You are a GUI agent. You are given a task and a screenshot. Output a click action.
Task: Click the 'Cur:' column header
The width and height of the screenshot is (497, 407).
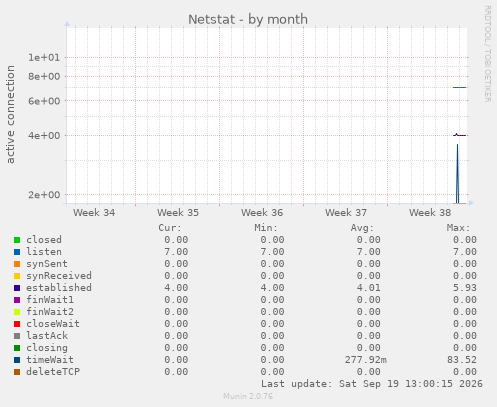170,228
